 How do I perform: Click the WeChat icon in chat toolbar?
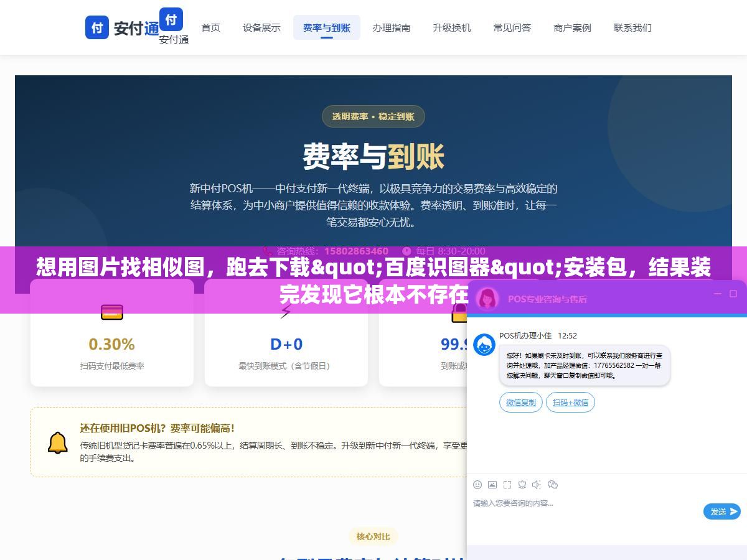point(553,484)
